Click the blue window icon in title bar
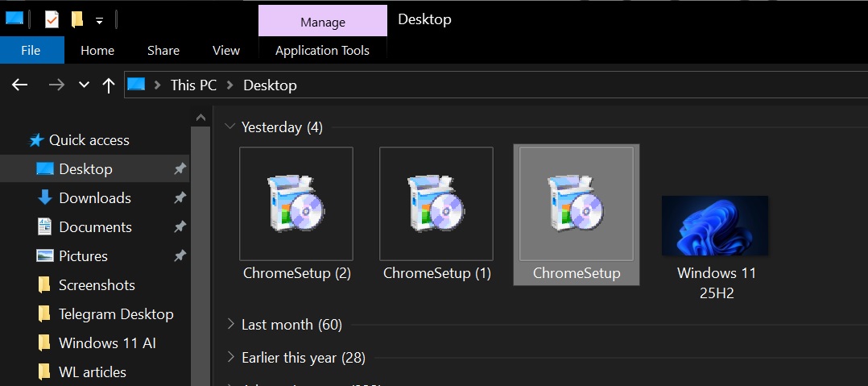This screenshot has width=868, height=386. (14, 19)
